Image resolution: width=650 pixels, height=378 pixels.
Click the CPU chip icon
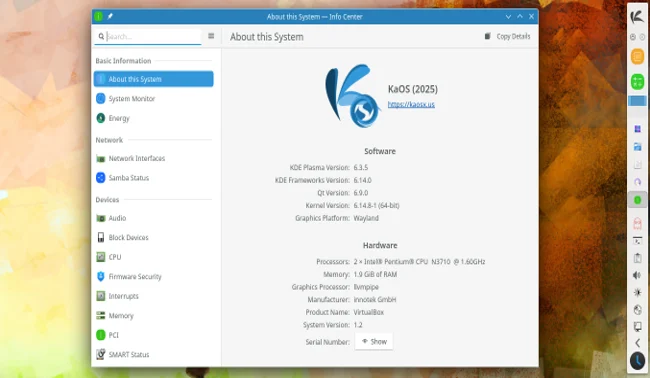tap(101, 257)
